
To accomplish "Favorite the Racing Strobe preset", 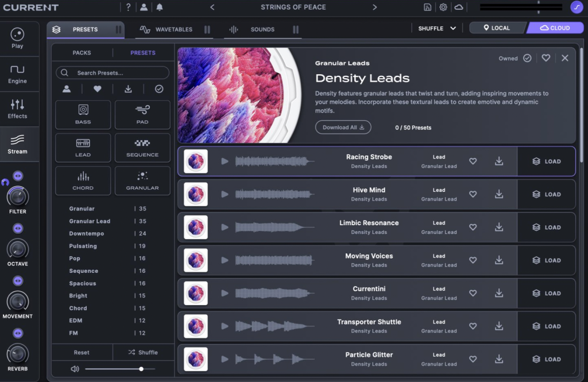I will (473, 161).
